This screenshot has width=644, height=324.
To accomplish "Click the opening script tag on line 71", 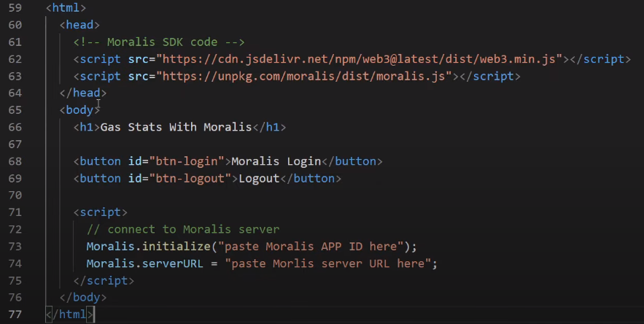I will point(100,212).
